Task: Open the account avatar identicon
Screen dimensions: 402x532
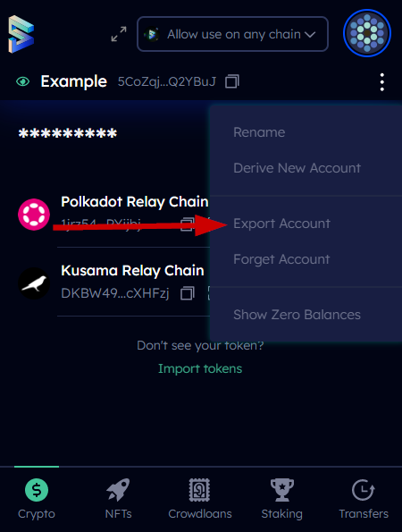Action: point(367,33)
